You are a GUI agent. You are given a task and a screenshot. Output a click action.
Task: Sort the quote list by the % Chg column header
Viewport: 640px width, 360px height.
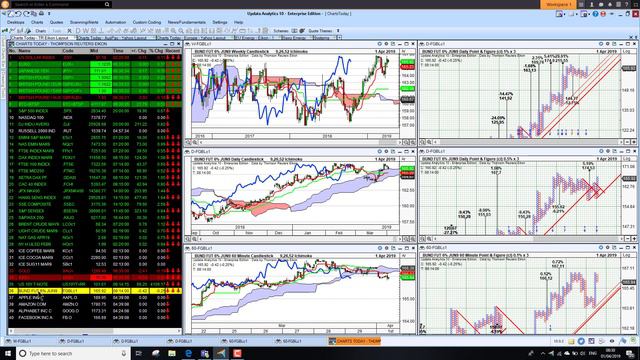coord(156,51)
